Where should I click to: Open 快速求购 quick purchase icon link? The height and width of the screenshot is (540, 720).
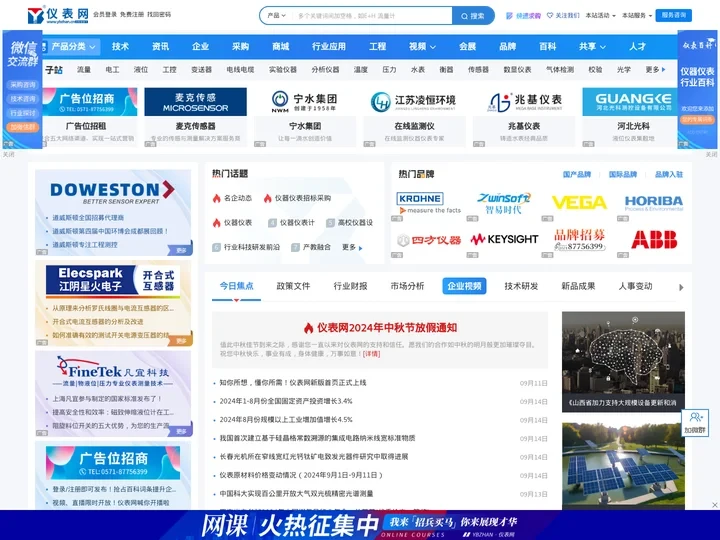[x=523, y=16]
